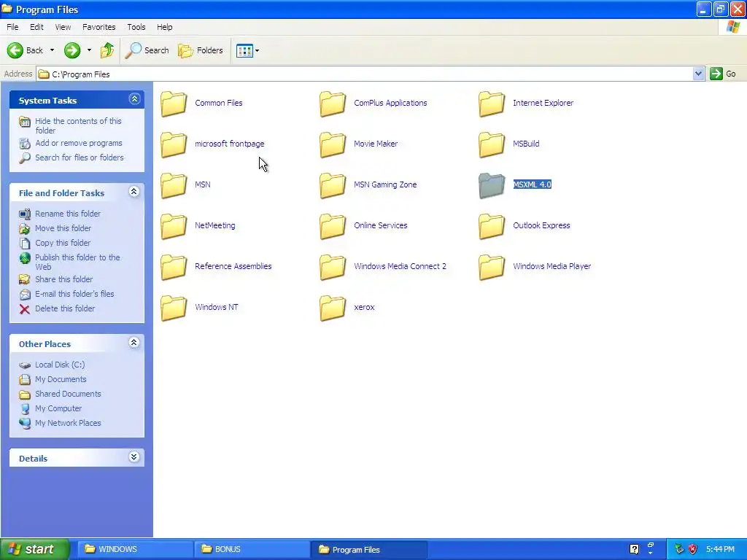747x560 pixels.
Task: Click the red shield security tray icon
Action: 693,549
